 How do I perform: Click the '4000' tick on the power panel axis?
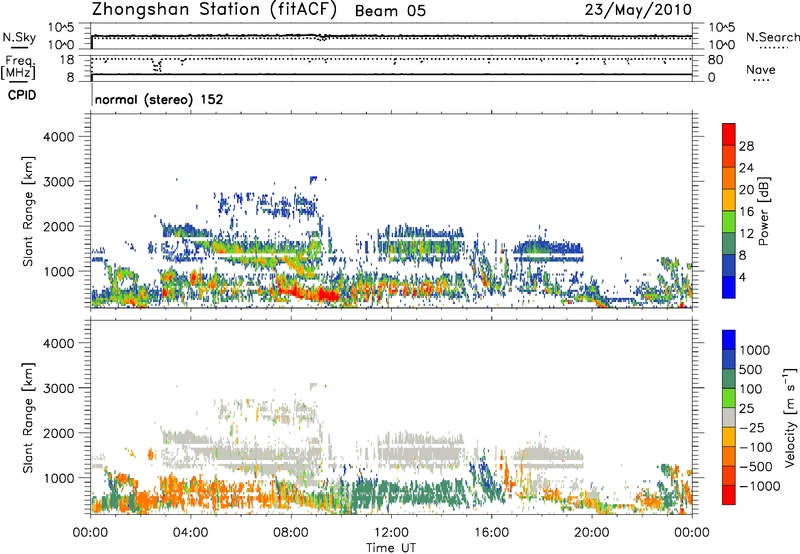tap(58, 137)
